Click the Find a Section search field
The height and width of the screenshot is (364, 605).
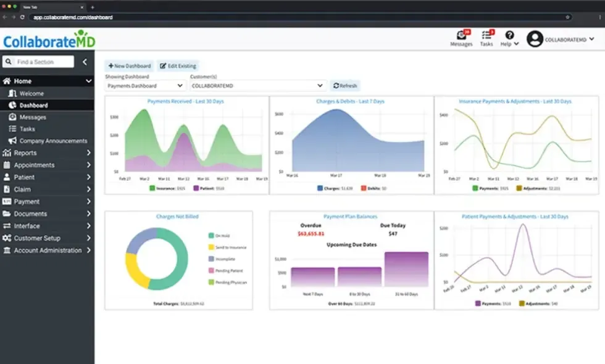(38, 62)
